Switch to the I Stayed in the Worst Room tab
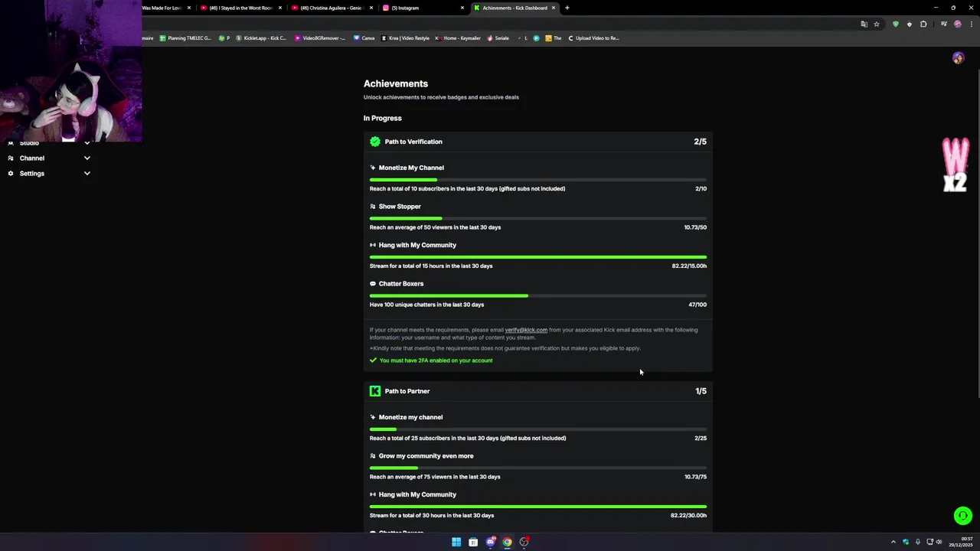Viewport: 980px width, 551px height. click(x=240, y=8)
